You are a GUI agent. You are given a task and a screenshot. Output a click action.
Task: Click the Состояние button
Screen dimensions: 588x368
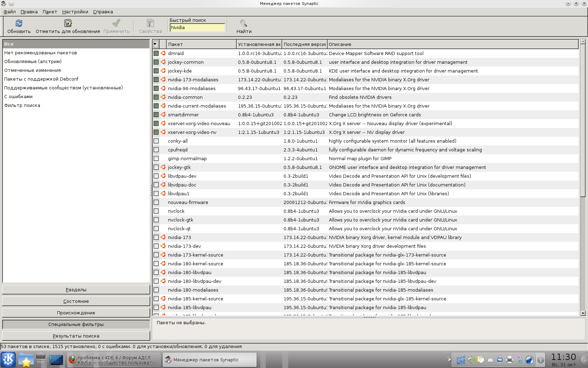tap(76, 301)
